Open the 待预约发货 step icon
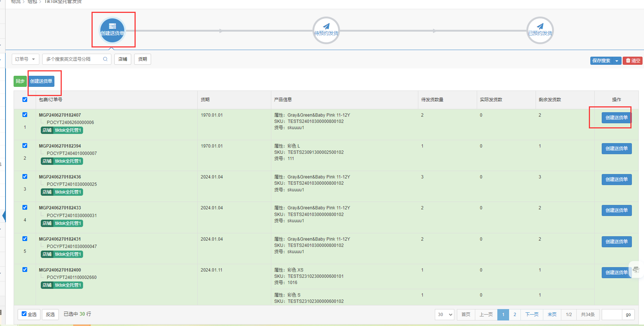The height and width of the screenshot is (326, 644). [326, 30]
